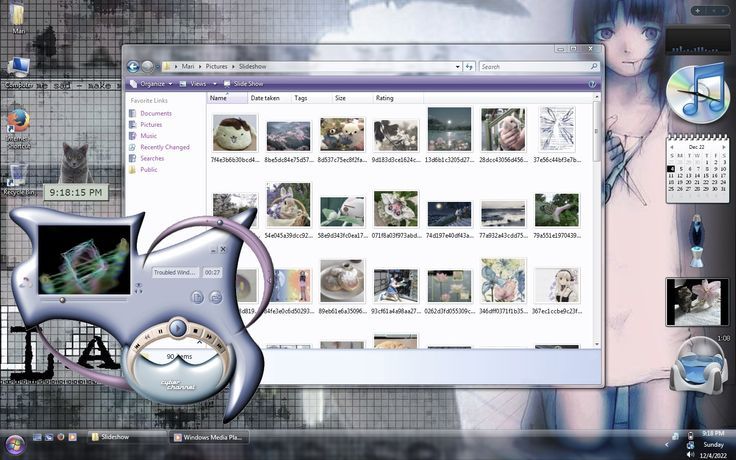Open the Firefox desktop shortcut
Viewport: 736px width, 460px height.
pyautogui.click(x=17, y=123)
